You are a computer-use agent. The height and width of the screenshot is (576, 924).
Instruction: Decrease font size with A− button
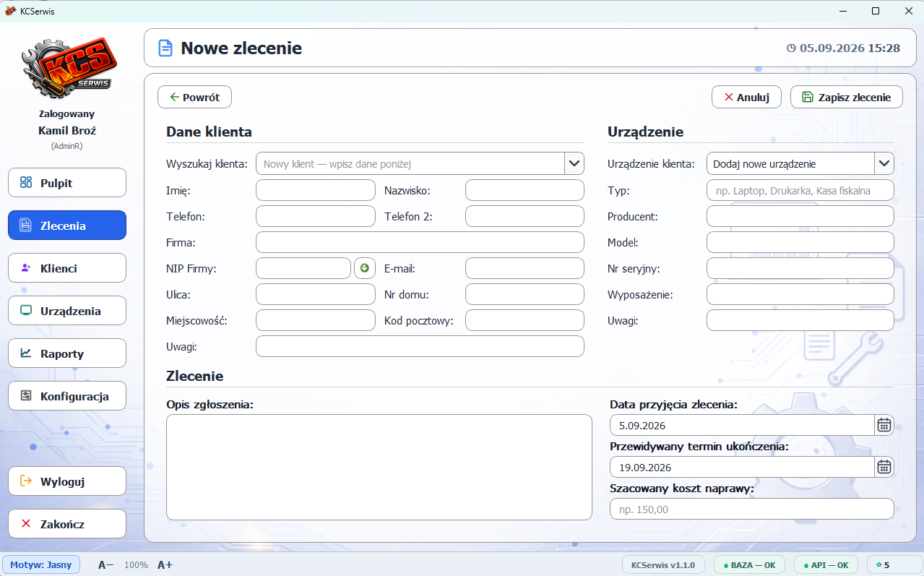pos(106,564)
